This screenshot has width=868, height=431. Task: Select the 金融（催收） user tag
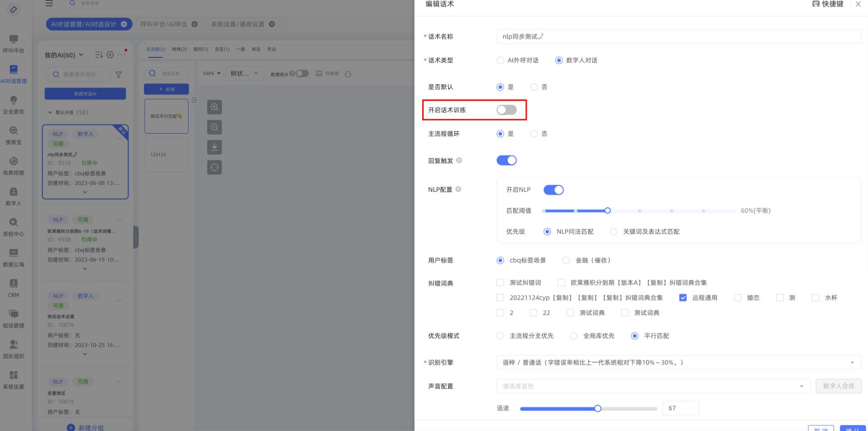click(x=566, y=260)
